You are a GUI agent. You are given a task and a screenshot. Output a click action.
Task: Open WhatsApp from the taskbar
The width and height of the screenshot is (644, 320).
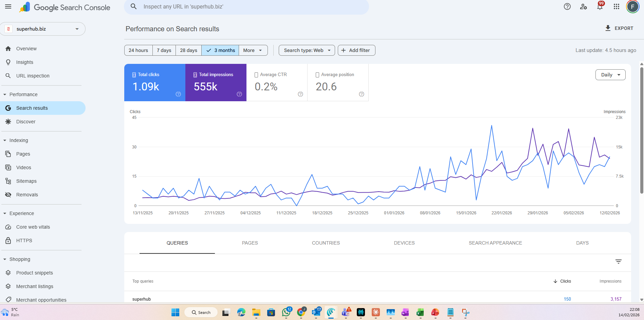[286, 312]
